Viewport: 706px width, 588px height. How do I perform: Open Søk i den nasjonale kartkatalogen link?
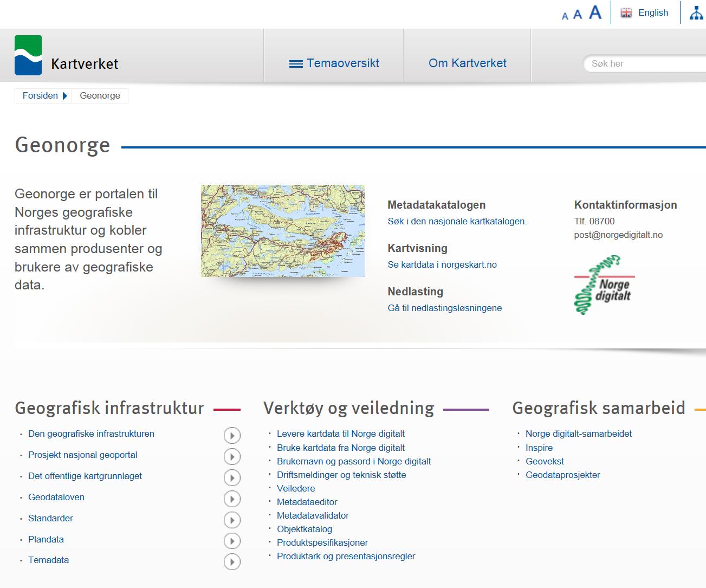pos(457,221)
